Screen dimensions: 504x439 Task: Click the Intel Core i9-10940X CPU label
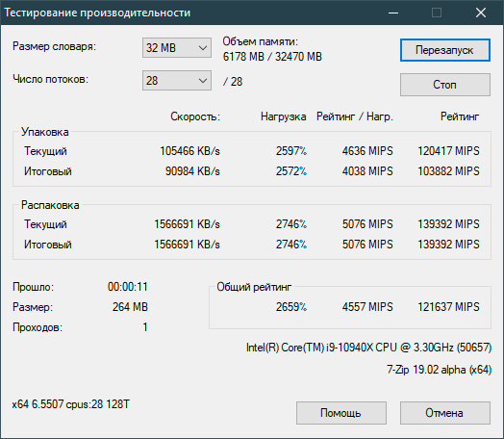[368, 348]
